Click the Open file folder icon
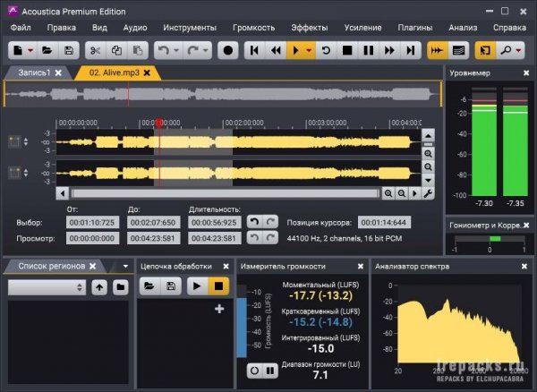This screenshot has height=392, width=537. (47, 51)
